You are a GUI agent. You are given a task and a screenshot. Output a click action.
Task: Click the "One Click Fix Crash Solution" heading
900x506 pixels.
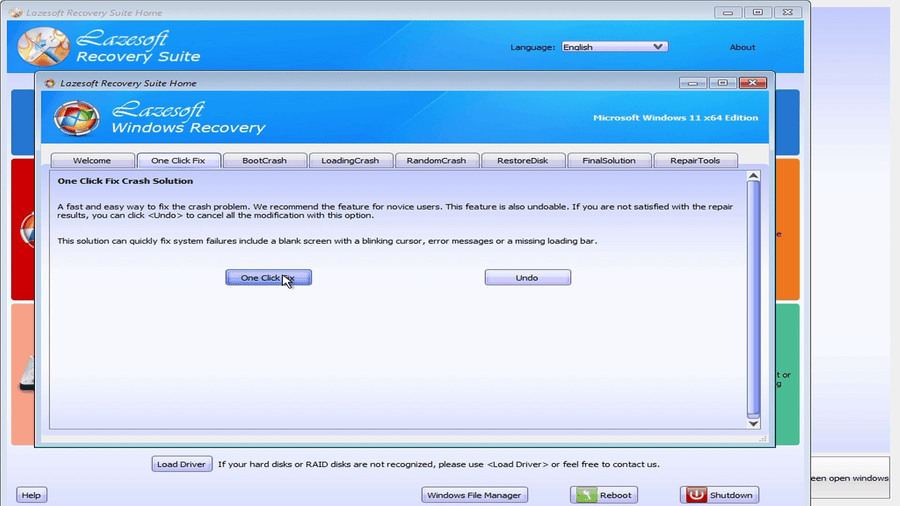click(x=125, y=181)
